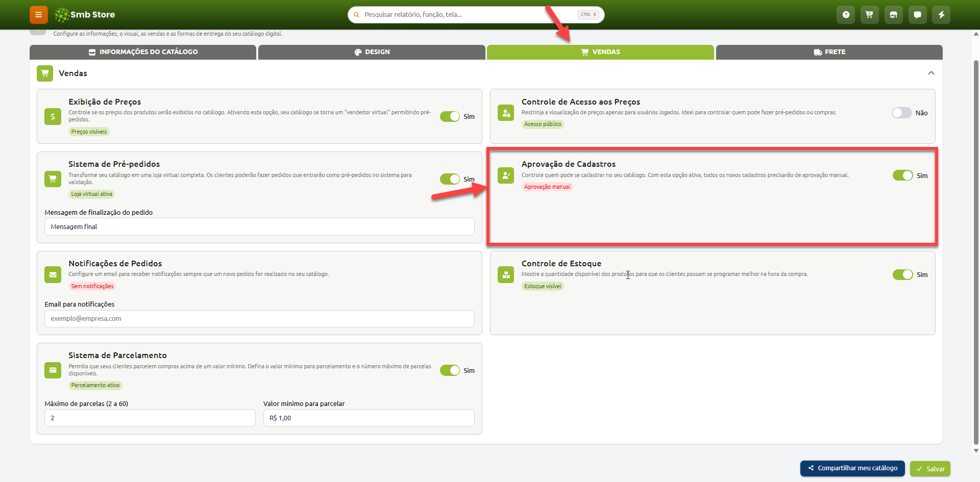980x482 pixels.
Task: Focus the Pesquisar relatório search box
Action: point(476,15)
